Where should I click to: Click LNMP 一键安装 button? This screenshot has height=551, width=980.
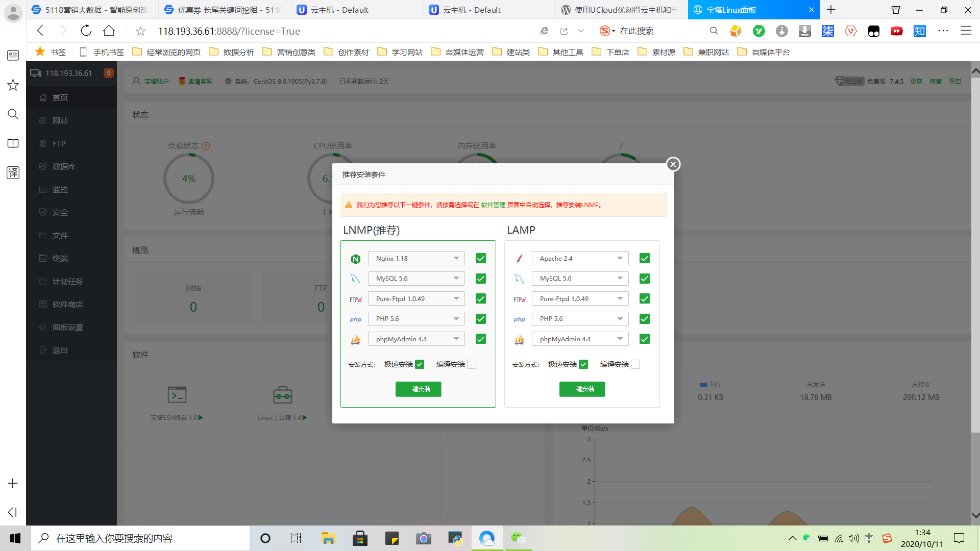[418, 389]
